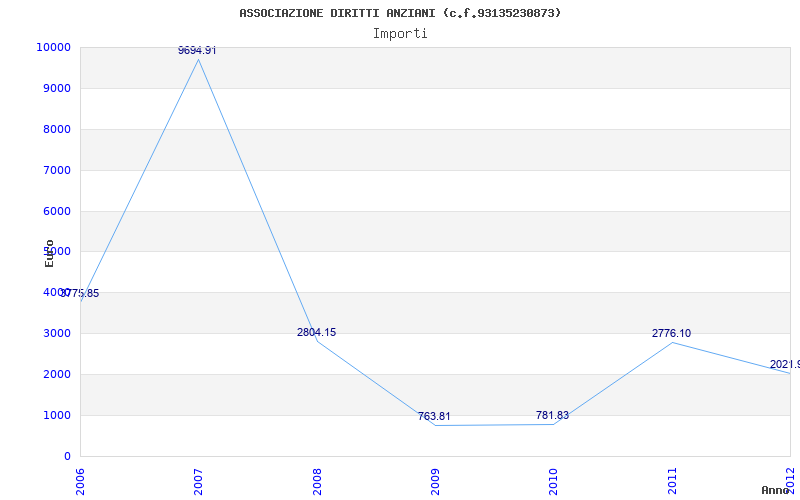Click the 2012 x-axis year label

coord(790,481)
